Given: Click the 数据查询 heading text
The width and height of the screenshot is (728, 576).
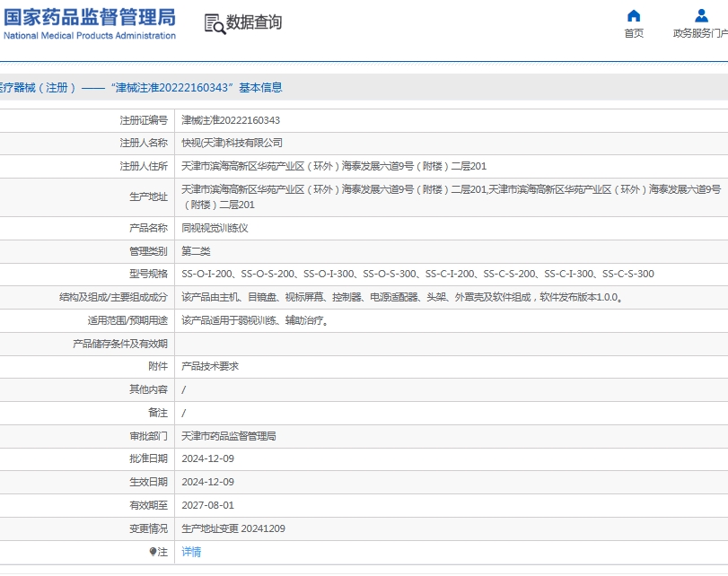Looking at the screenshot, I should point(254,22).
